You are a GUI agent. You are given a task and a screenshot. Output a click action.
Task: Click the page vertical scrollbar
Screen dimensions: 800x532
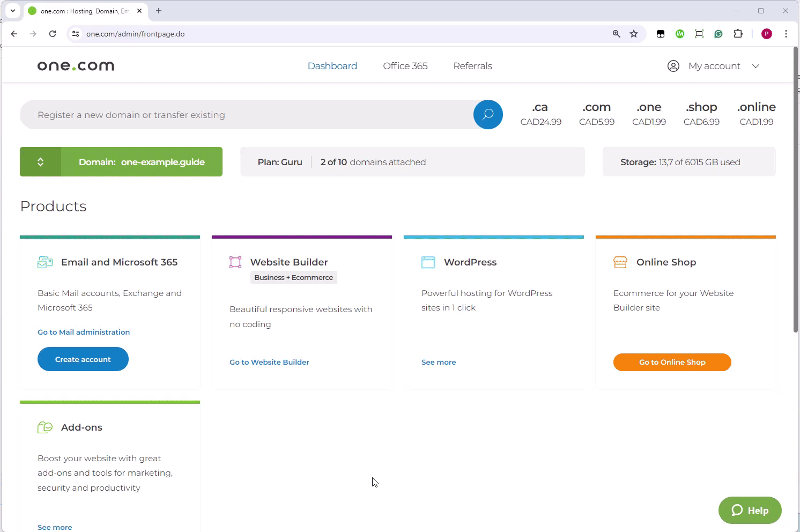tap(796, 190)
